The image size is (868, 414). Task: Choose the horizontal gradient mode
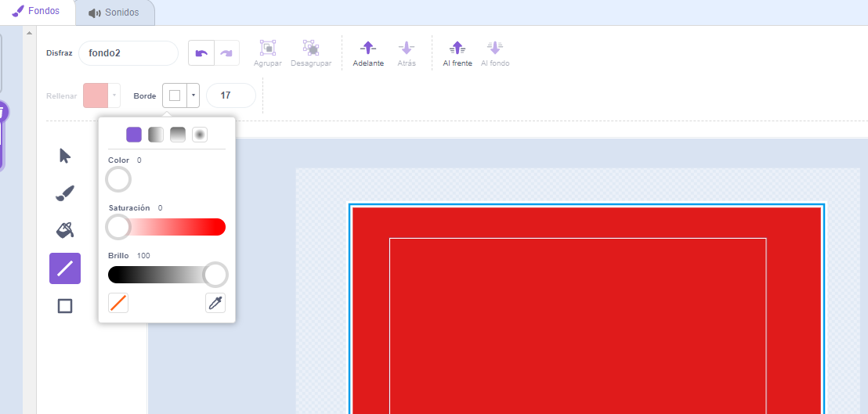(156, 135)
